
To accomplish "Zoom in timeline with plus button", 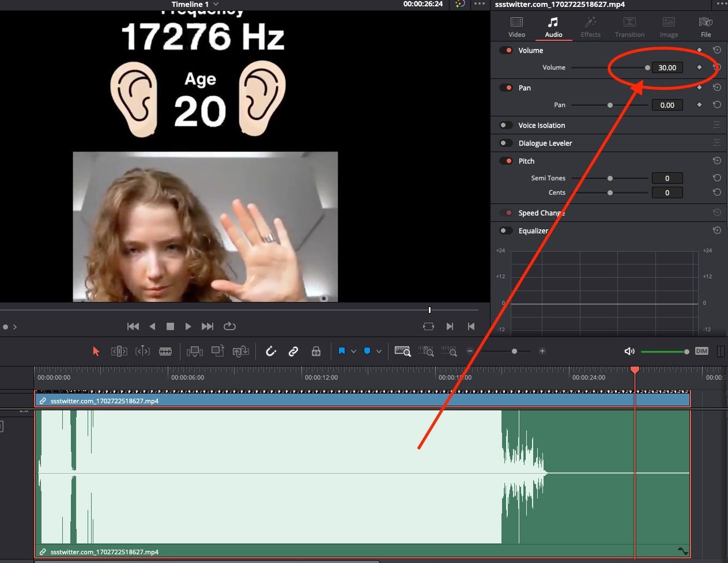I will pyautogui.click(x=542, y=351).
